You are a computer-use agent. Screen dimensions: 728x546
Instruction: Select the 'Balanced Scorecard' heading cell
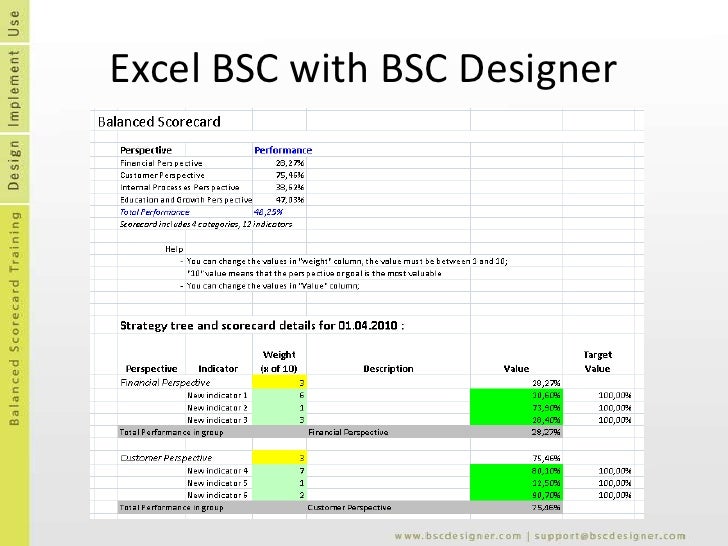(x=159, y=122)
